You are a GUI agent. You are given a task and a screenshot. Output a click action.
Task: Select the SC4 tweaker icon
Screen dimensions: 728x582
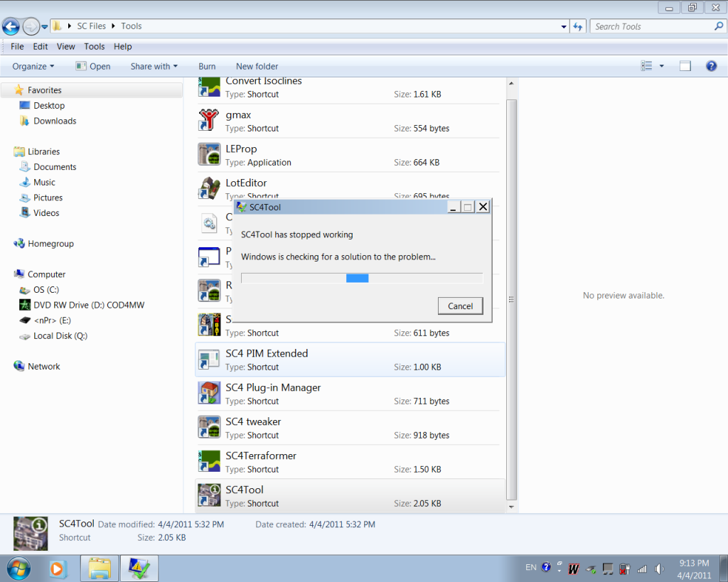pyautogui.click(x=209, y=427)
